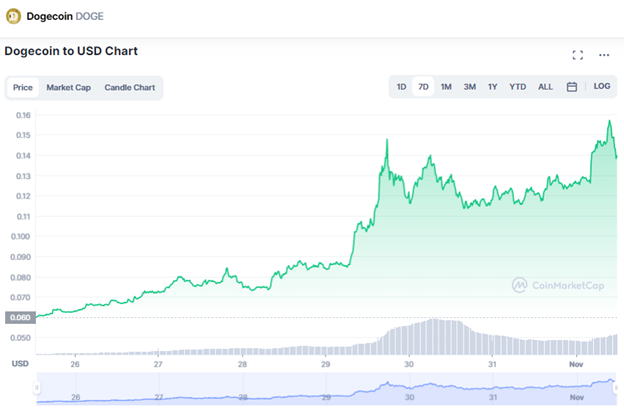Open the three-dot more options menu
624x412 pixels.
point(604,55)
